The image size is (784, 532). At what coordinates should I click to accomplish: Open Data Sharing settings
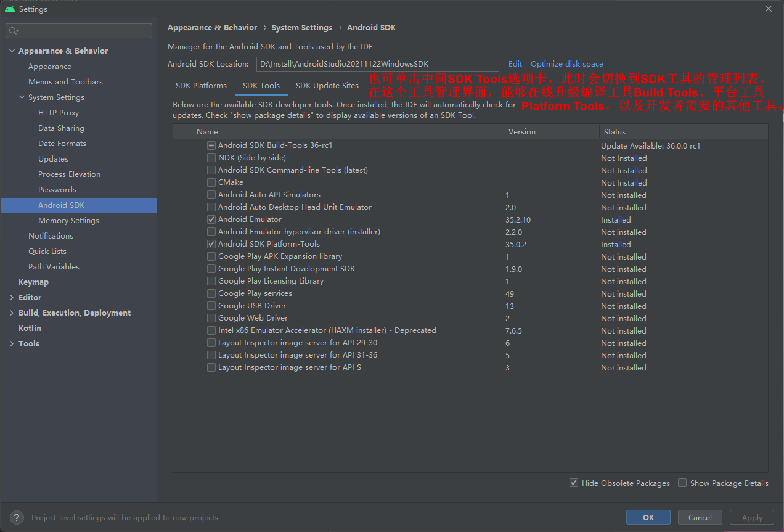click(x=61, y=128)
